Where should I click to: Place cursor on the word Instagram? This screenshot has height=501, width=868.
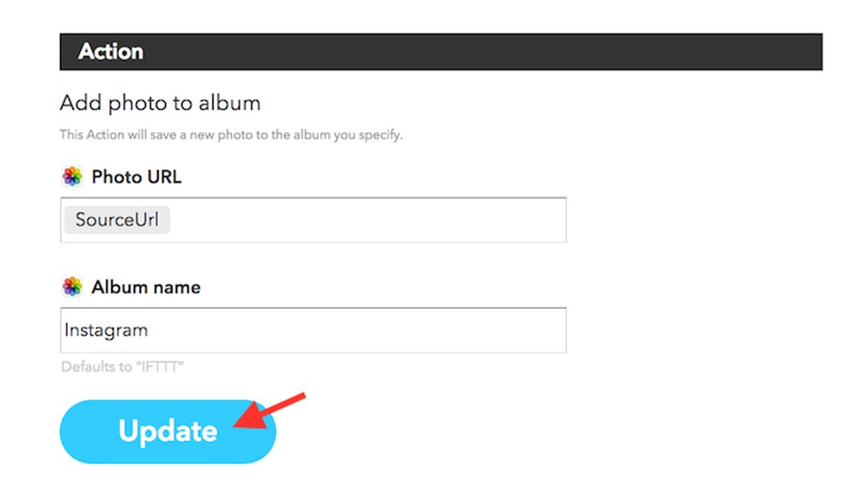click(x=106, y=331)
